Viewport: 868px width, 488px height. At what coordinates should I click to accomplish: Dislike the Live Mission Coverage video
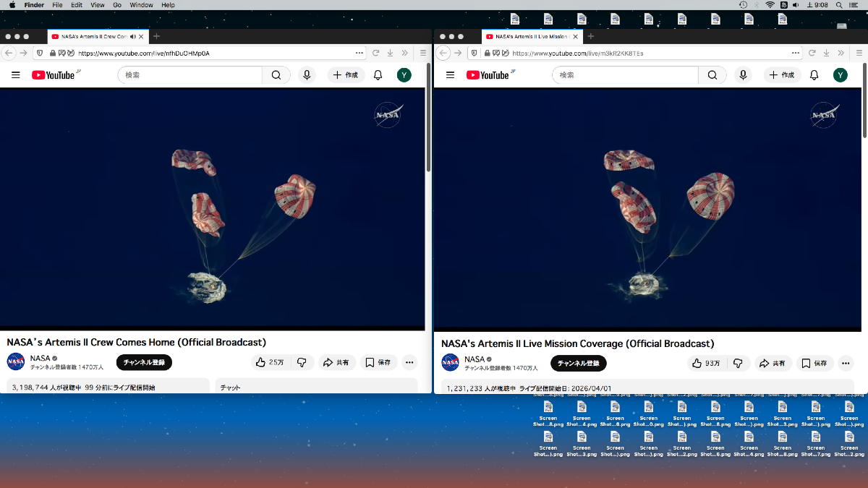point(738,364)
